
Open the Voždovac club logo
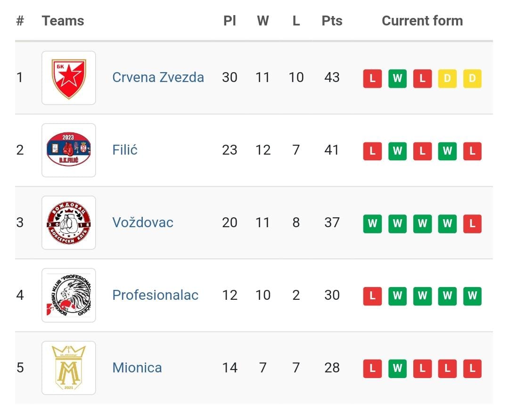pos(68,222)
